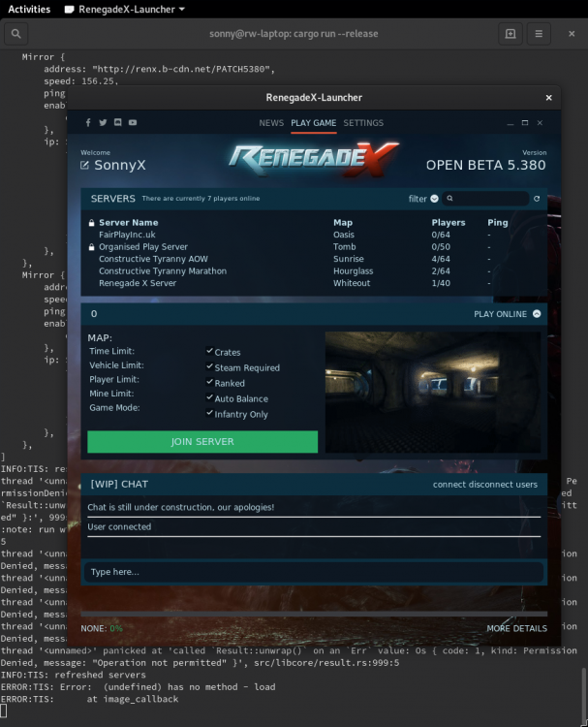Sort servers by Map column
Viewport: 588px width, 727px height.
click(343, 223)
